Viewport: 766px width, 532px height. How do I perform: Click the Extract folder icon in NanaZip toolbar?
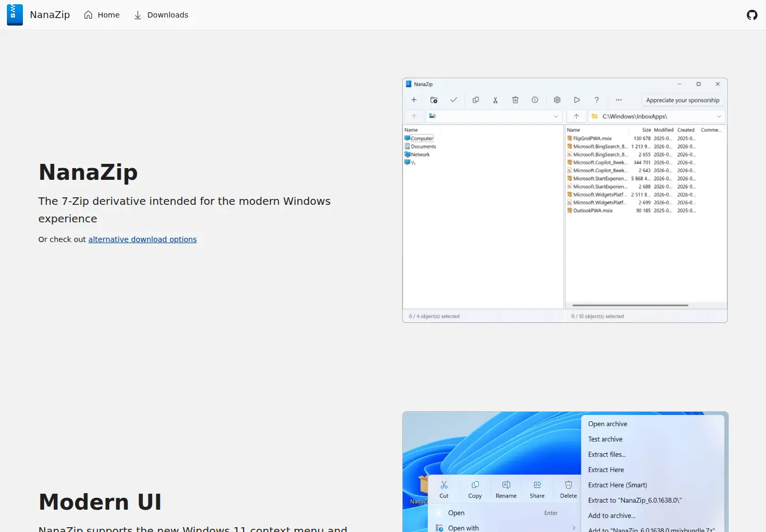[434, 100]
